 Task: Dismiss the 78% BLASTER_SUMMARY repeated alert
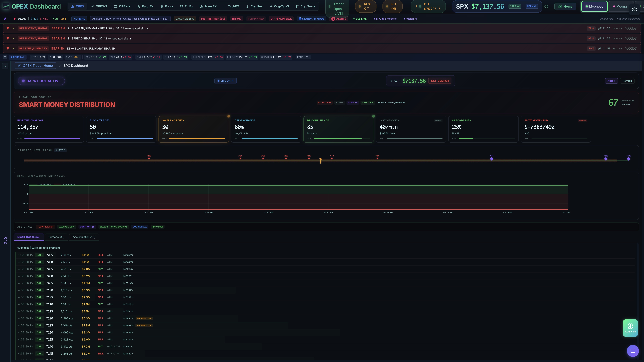click(631, 29)
